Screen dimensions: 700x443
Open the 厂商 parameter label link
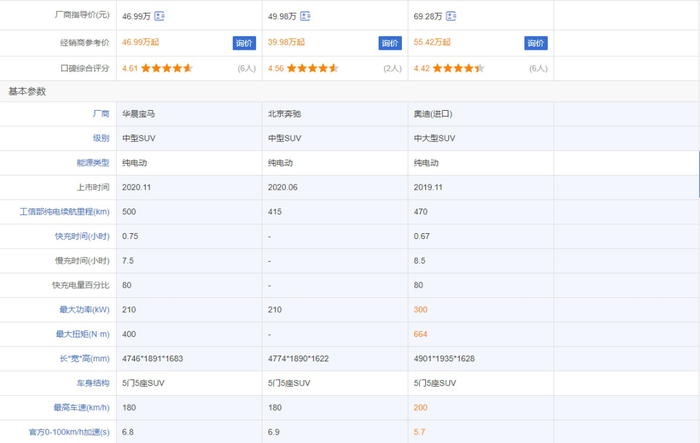[101, 114]
